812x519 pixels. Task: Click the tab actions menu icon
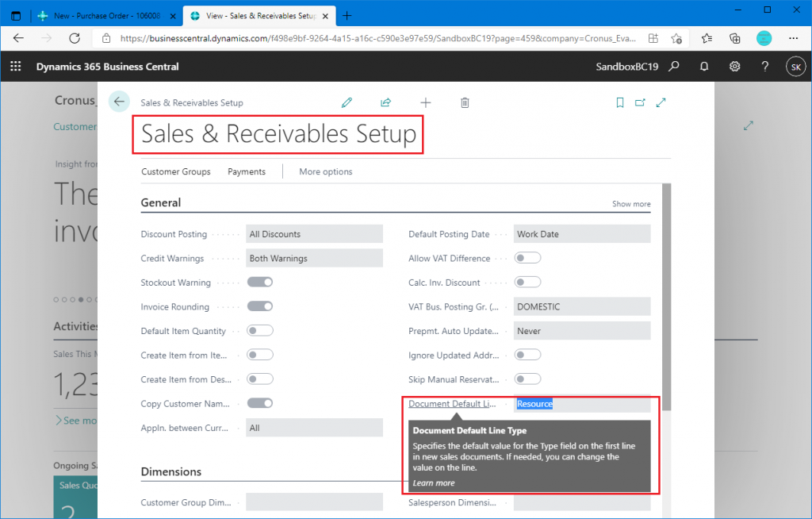(16, 16)
